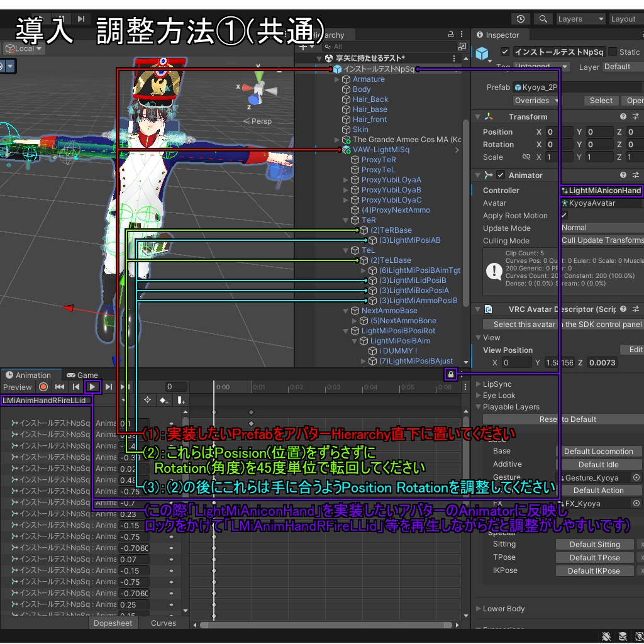
Task: Open the Hierarchy panel three-dot menu
Action: 462,35
